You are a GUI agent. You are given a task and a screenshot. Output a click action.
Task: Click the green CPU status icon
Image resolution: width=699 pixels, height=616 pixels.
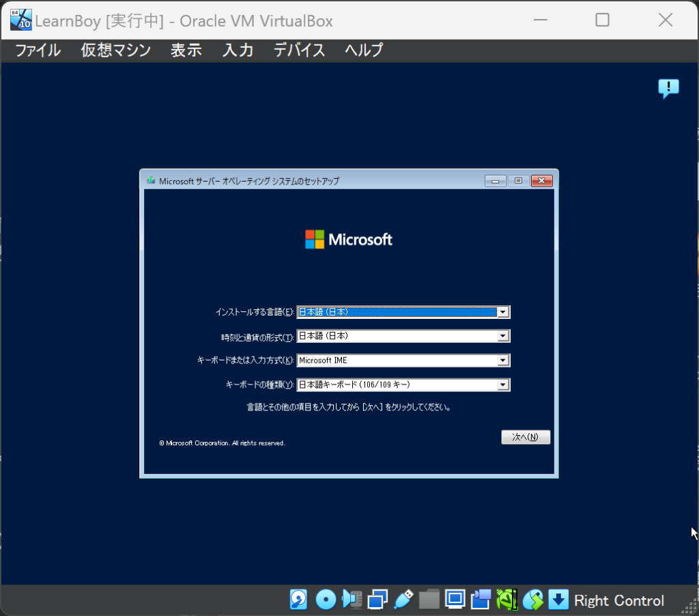click(507, 600)
